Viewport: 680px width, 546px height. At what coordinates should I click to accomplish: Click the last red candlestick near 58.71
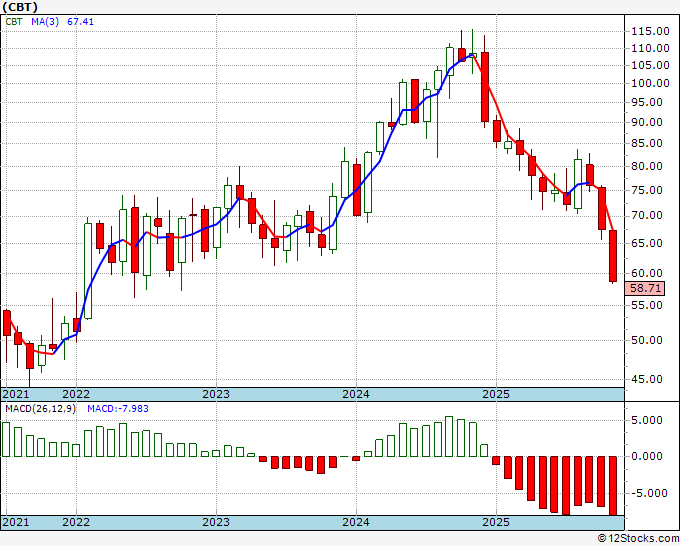(x=613, y=256)
